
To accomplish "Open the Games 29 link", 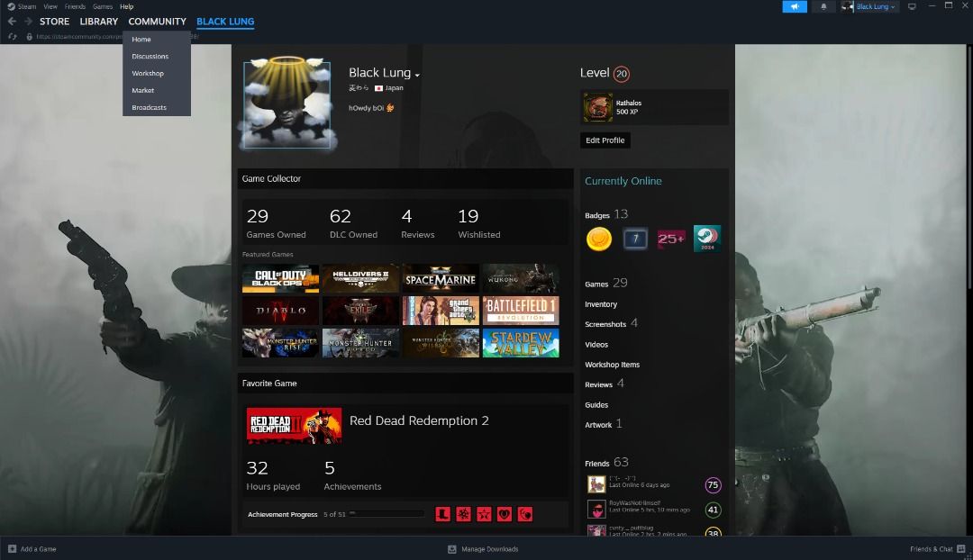I will 605,284.
